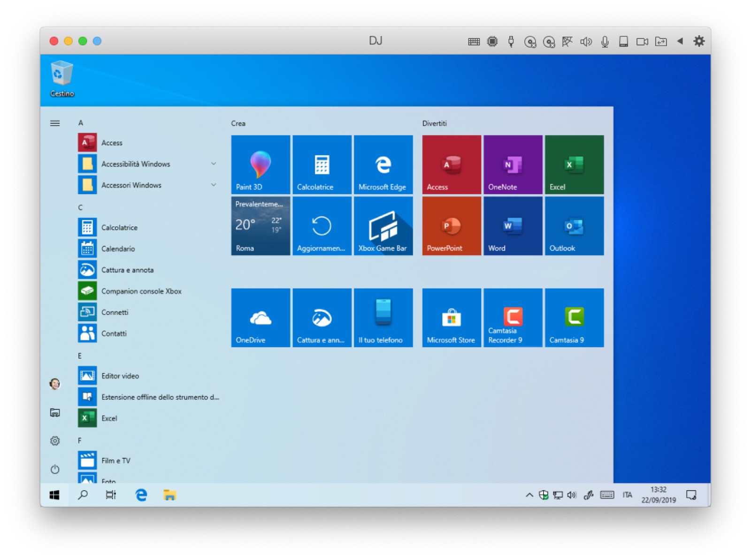751x560 pixels.
Task: Launch the Outlook tile
Action: point(575,226)
